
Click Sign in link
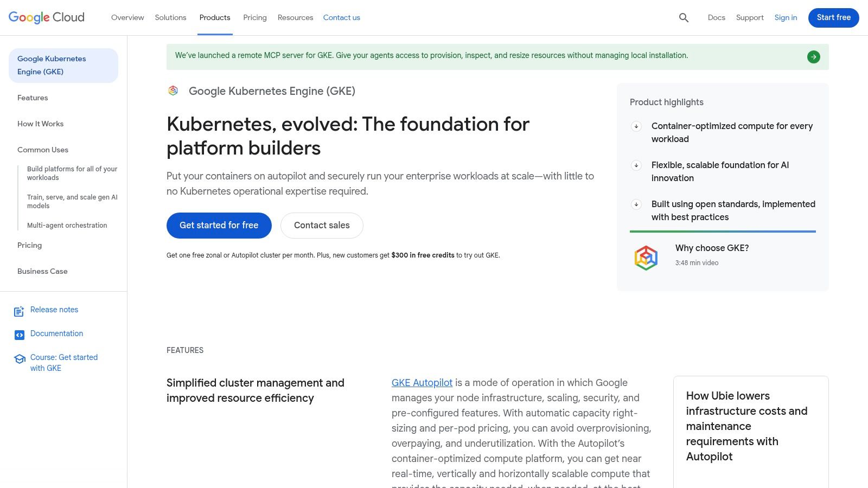(786, 17)
